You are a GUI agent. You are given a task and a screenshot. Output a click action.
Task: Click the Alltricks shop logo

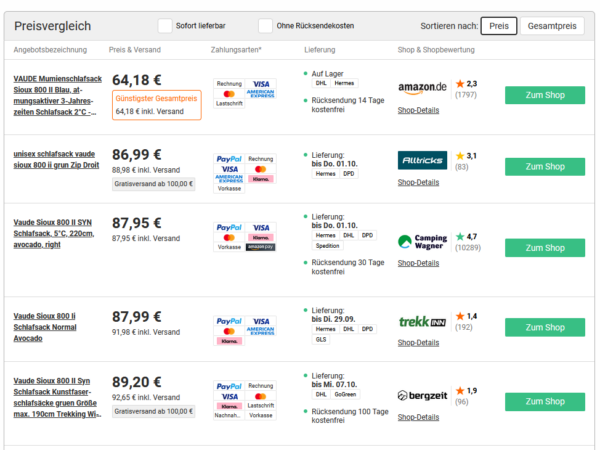coord(422,160)
